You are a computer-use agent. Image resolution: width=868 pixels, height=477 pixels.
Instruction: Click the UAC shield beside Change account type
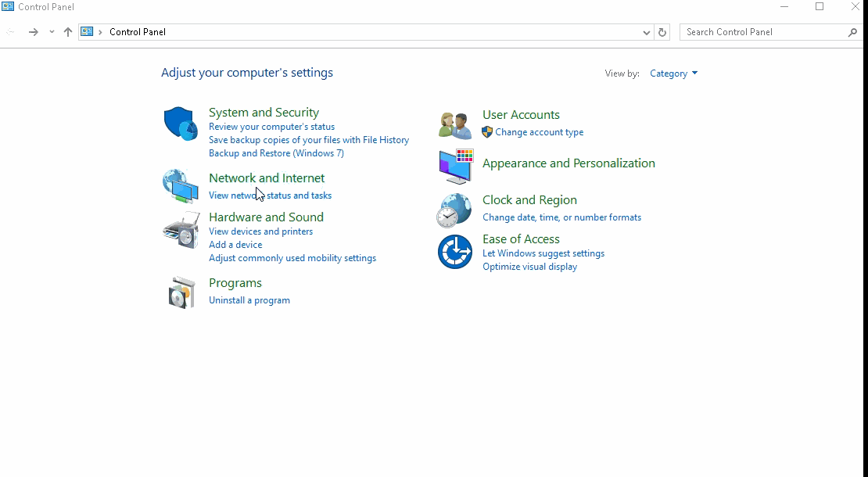(x=487, y=131)
